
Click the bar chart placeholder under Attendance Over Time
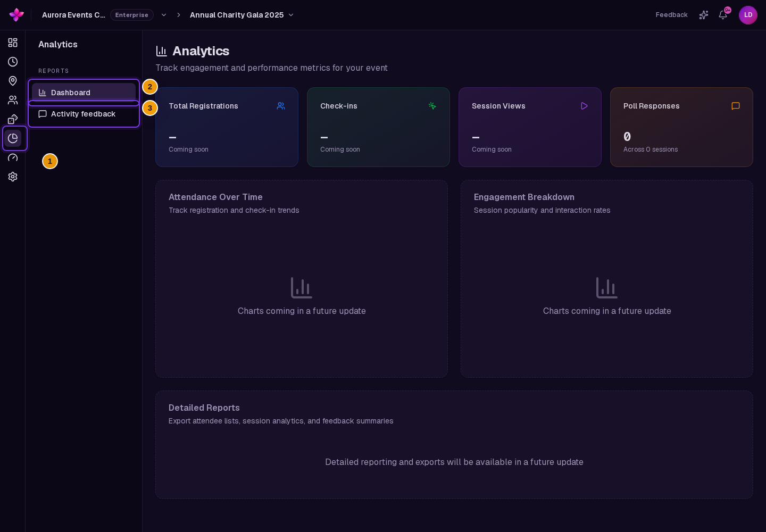click(x=302, y=288)
